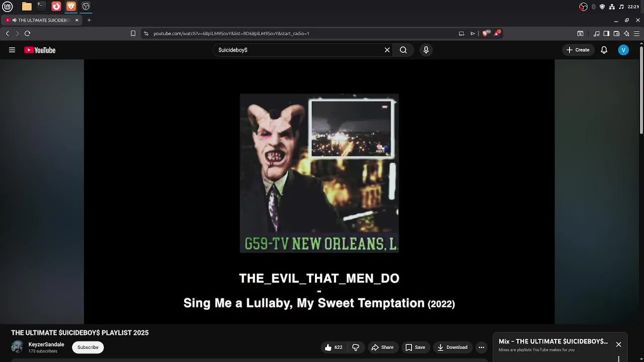Download the video
This screenshot has height=362, width=644.
tap(452, 347)
